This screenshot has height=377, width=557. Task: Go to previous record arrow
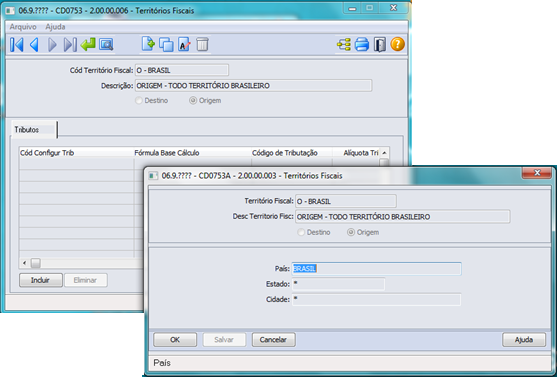click(34, 45)
